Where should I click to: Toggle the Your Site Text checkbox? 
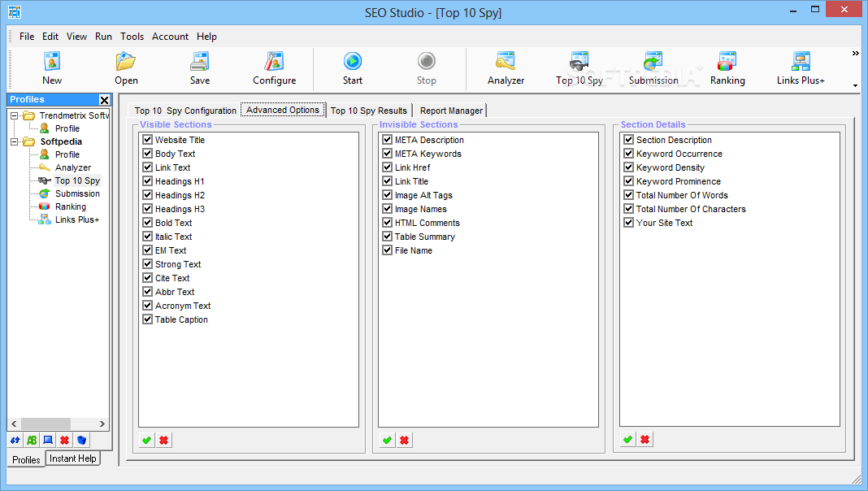click(x=629, y=223)
